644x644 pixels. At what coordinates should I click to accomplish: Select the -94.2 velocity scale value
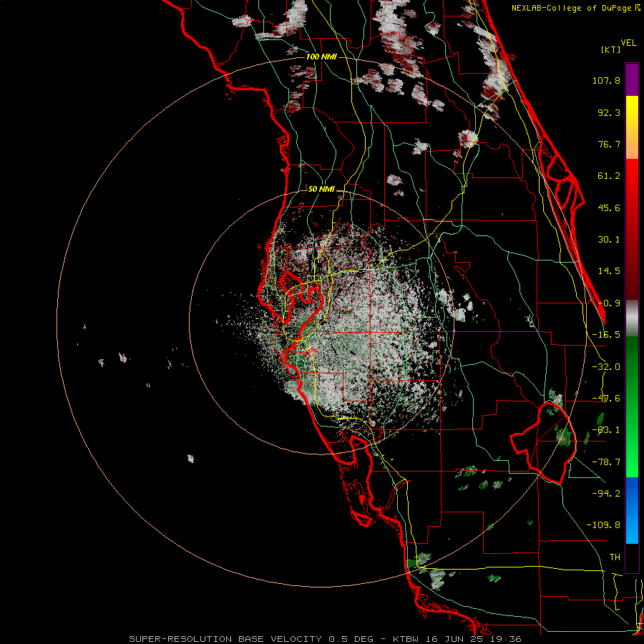[x=606, y=493]
